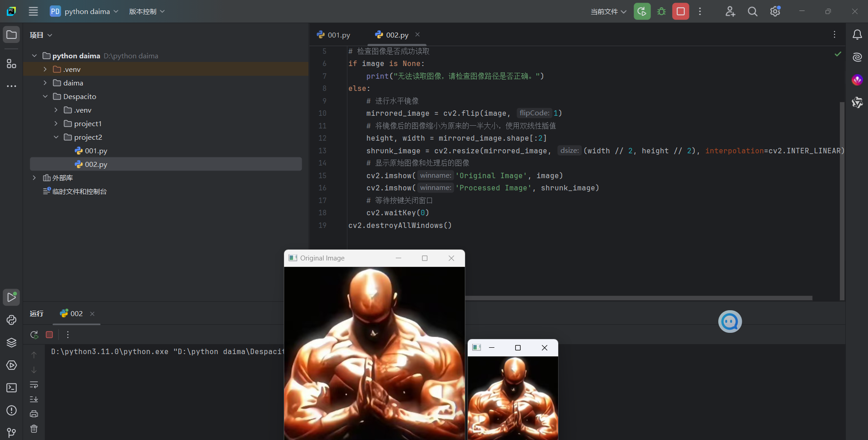Expand the daima folder

45,83
